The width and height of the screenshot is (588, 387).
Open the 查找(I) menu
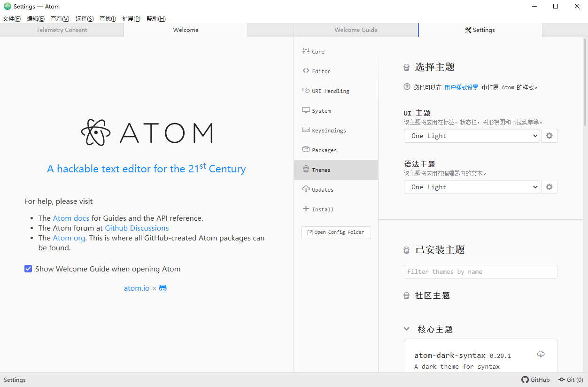coord(108,19)
